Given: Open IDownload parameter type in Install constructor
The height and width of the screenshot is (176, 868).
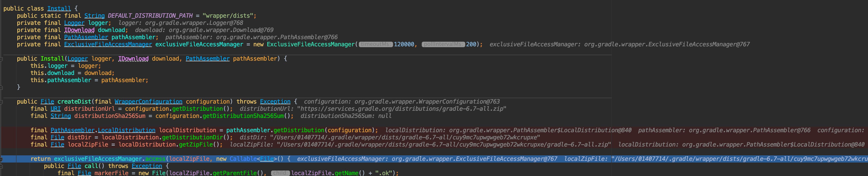Looking at the screenshot, I should click(x=133, y=59).
